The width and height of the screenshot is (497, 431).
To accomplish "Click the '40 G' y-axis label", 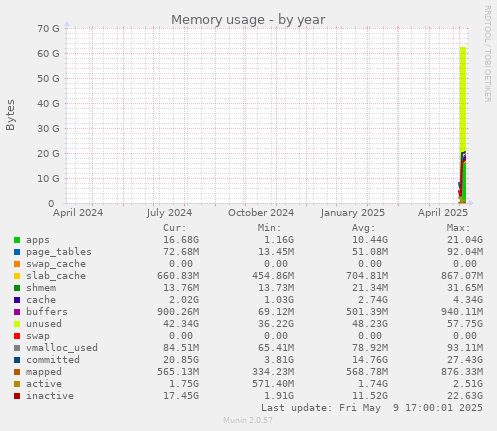I will coord(48,104).
